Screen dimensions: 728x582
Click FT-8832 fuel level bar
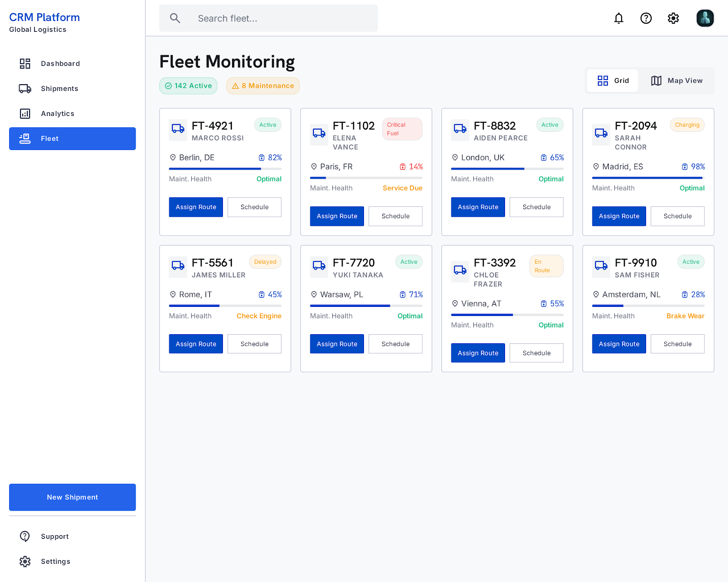pos(507,169)
